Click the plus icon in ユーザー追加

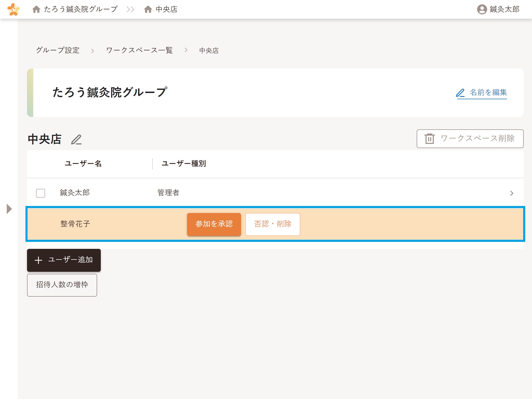point(38,260)
